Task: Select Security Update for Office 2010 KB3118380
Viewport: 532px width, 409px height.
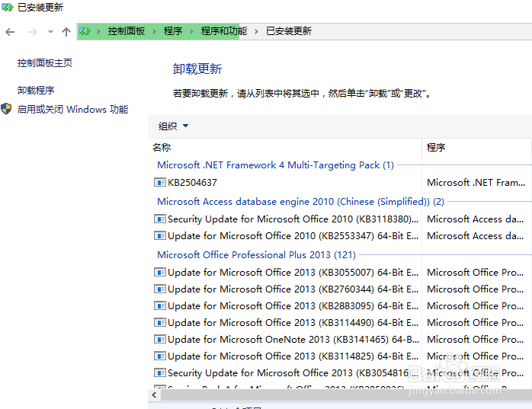Action: click(293, 219)
